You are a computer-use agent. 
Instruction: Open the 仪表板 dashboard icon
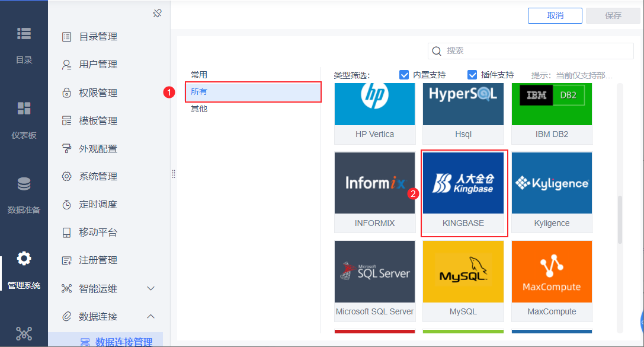[24, 109]
